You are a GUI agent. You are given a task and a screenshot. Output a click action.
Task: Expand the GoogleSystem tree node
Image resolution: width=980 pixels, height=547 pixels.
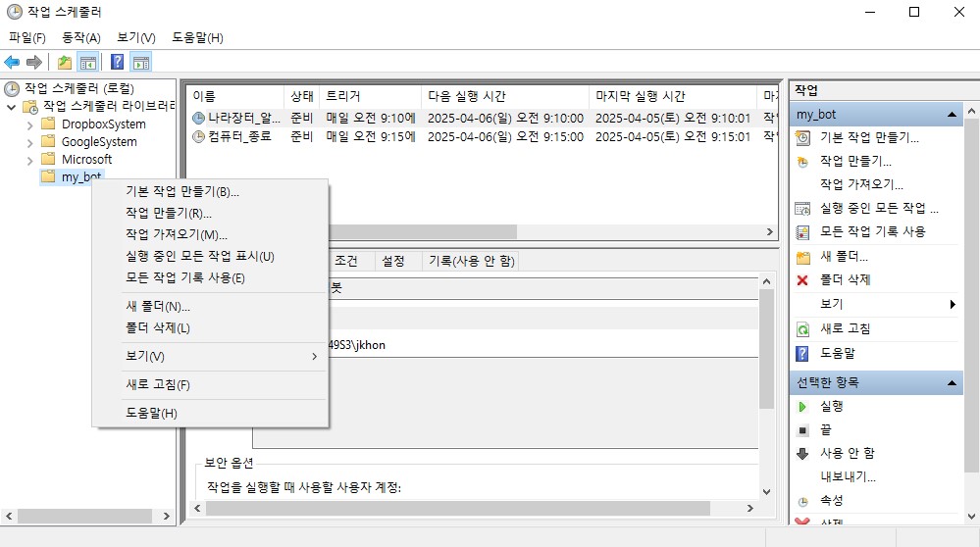[30, 142]
